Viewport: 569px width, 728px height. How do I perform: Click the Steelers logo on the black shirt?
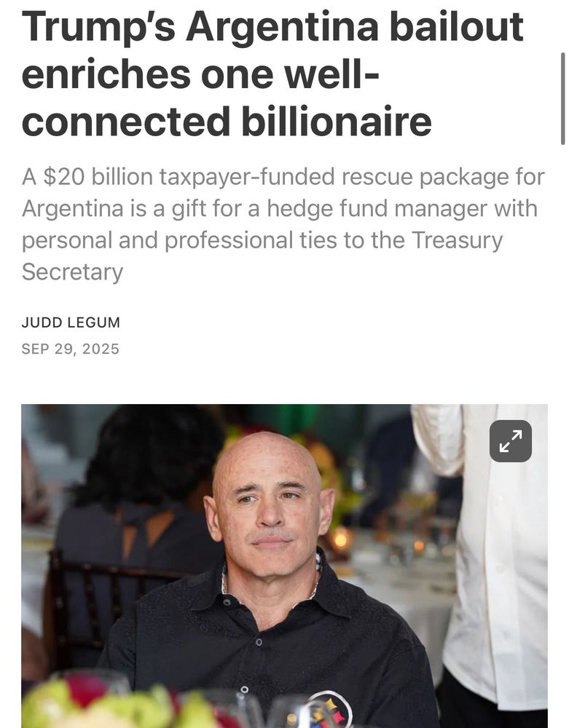331,711
